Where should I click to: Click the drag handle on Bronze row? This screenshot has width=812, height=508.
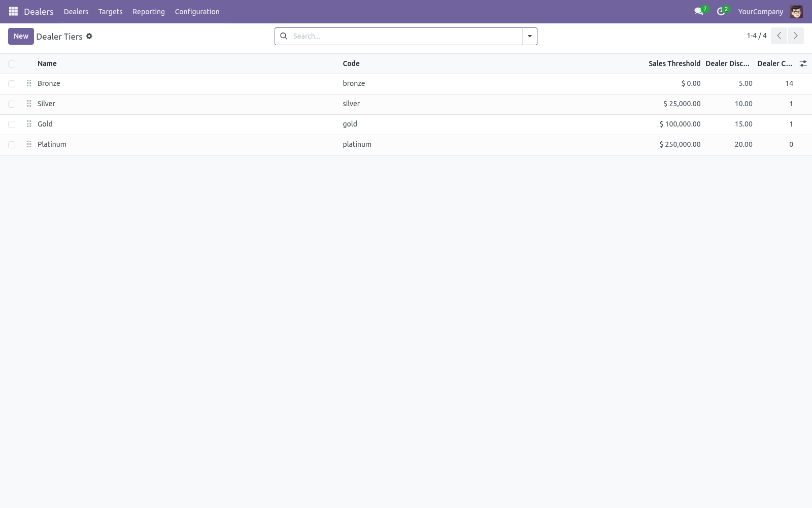pyautogui.click(x=29, y=83)
